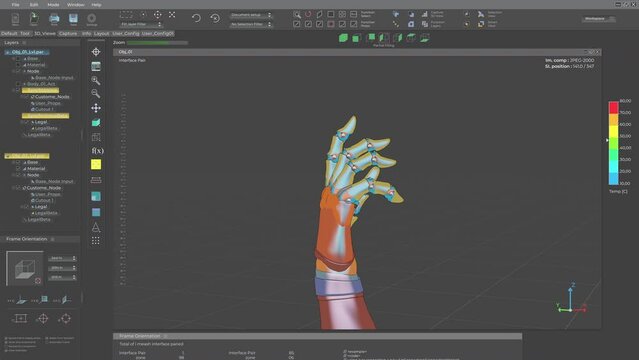Open the File menu
This screenshot has width=639, height=360.
(x=15, y=4)
